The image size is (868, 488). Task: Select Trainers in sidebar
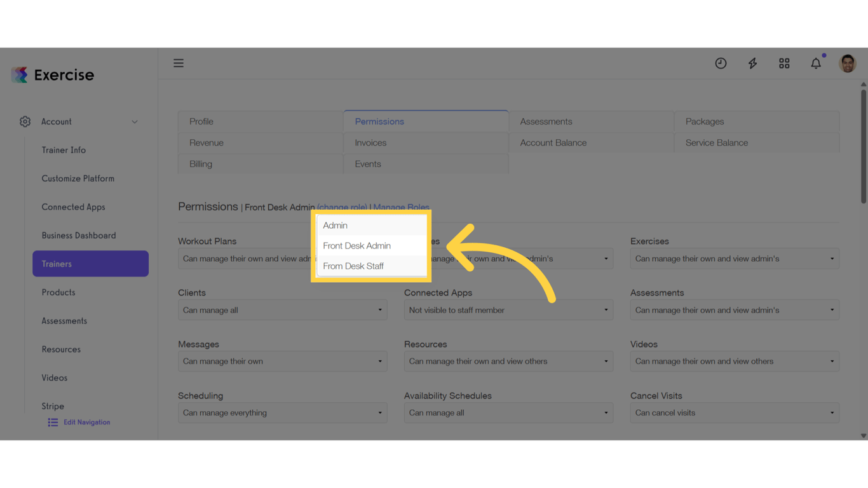[x=90, y=264]
